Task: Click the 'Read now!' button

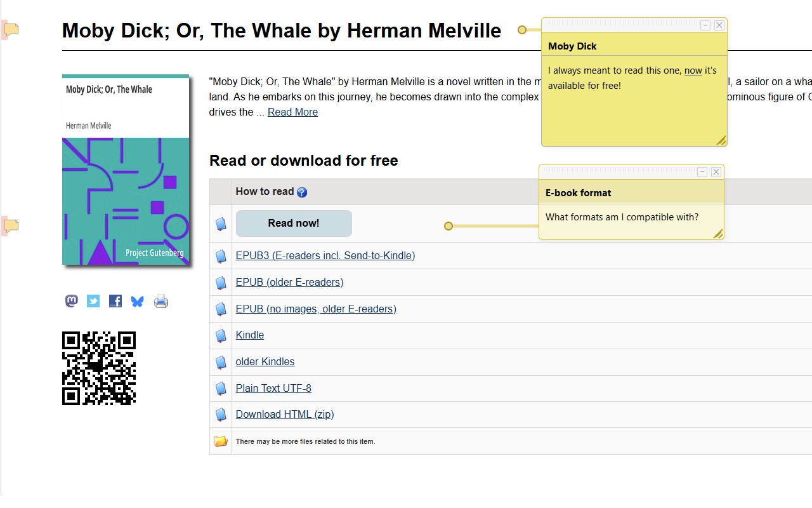Action: 294,224
